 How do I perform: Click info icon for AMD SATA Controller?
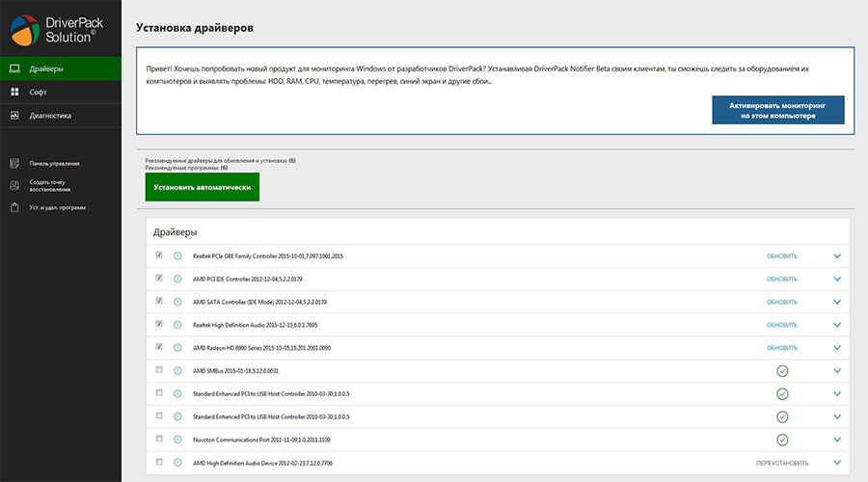point(177,302)
